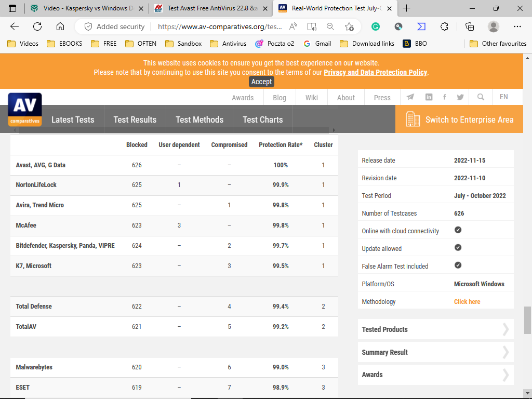Open the EN language selector

click(x=503, y=97)
